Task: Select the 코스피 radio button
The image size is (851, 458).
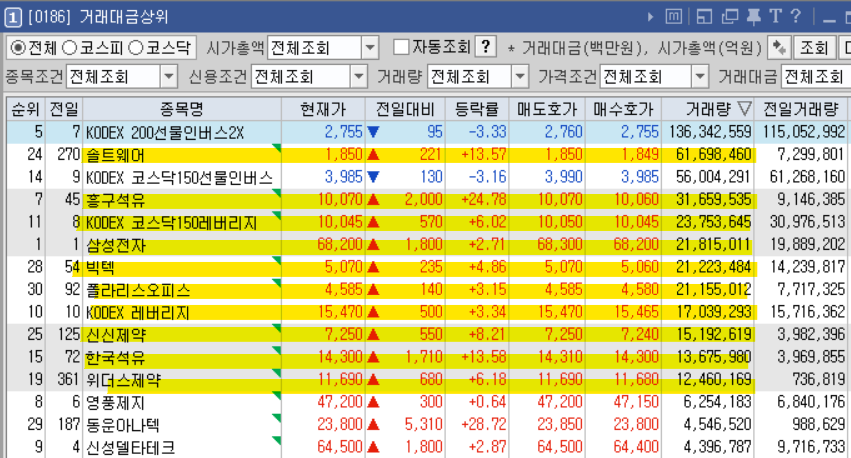Action: point(69,48)
